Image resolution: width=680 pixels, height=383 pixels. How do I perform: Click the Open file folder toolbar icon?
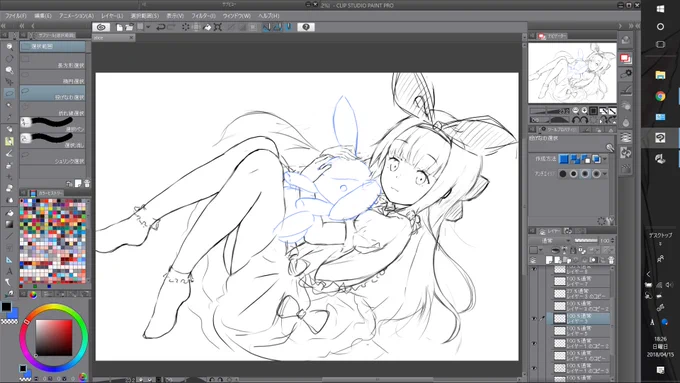click(x=129, y=27)
